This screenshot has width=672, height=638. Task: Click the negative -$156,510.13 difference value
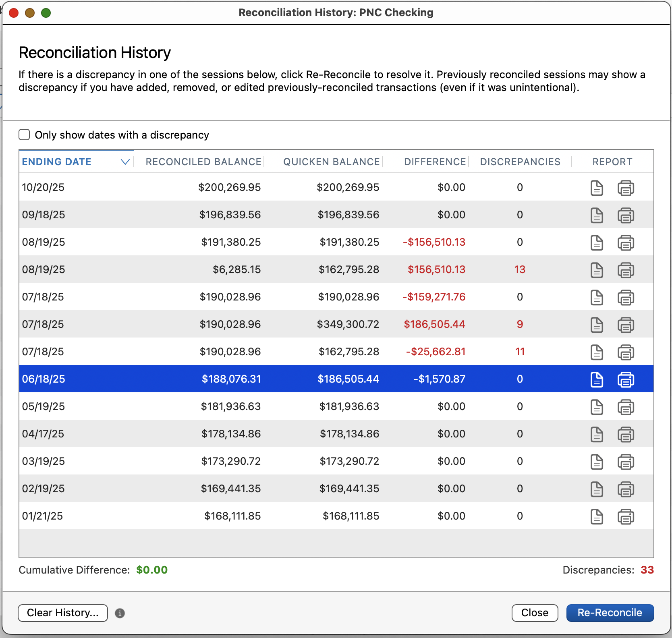tap(434, 242)
